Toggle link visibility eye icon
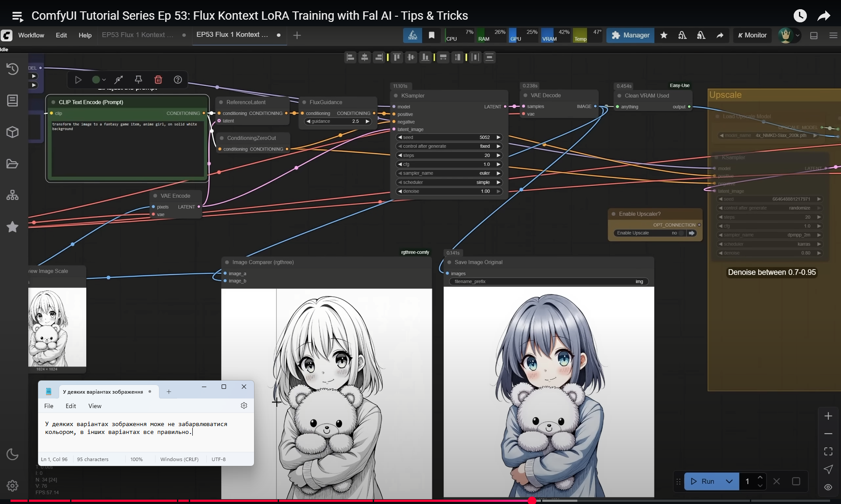The image size is (841, 504). point(828,487)
